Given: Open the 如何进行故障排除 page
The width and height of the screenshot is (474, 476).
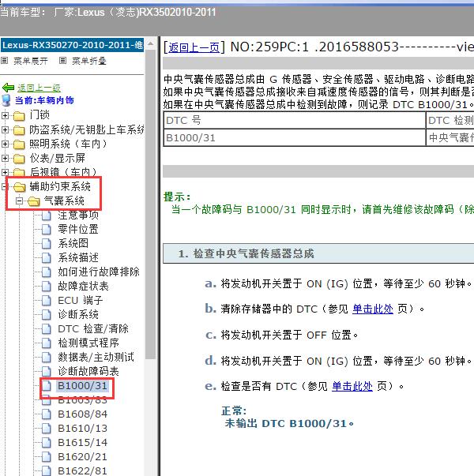Looking at the screenshot, I should tap(99, 272).
